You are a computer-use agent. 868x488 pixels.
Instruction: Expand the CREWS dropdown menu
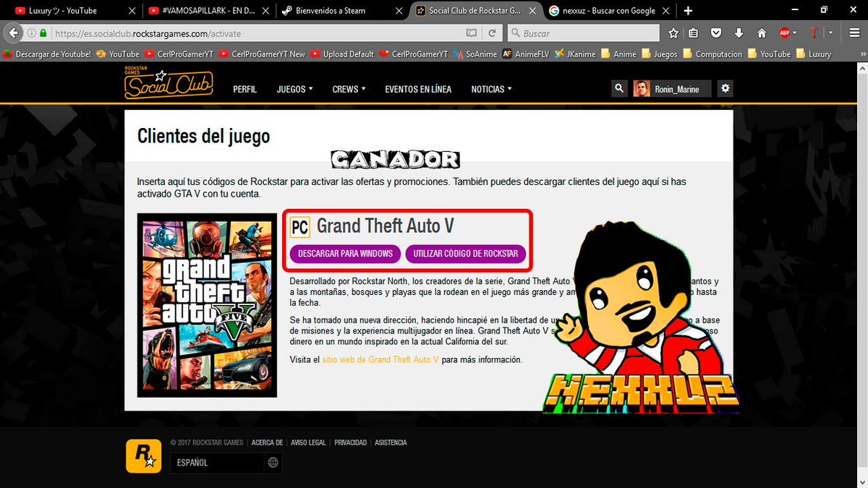tap(349, 89)
